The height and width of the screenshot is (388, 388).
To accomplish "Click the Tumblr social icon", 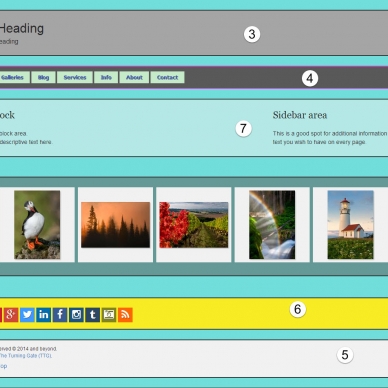I will coord(93,315).
